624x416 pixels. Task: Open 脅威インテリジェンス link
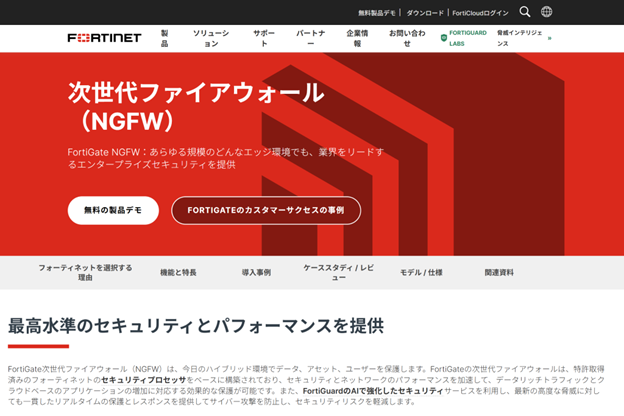(519, 38)
